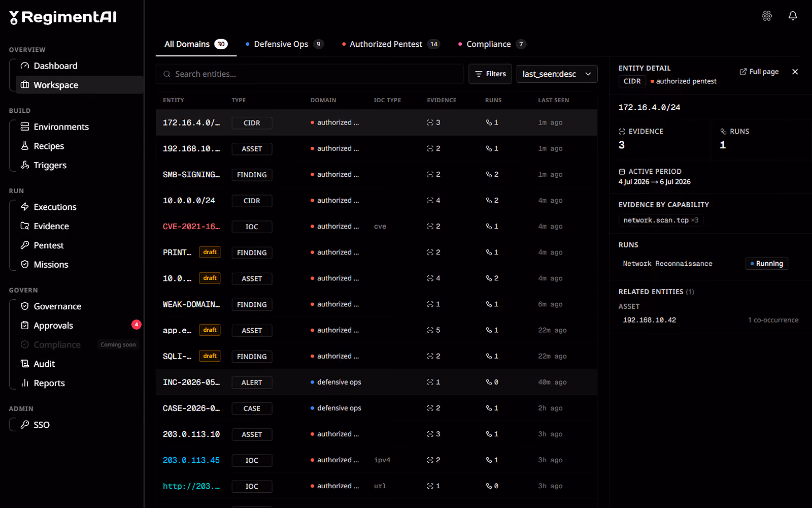Click the Running status badge
812x508 pixels.
coord(766,264)
